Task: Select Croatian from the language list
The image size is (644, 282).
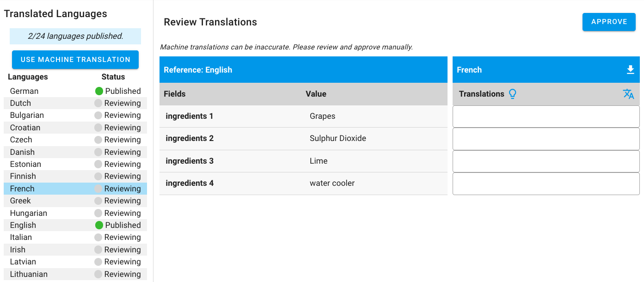Action: point(25,127)
